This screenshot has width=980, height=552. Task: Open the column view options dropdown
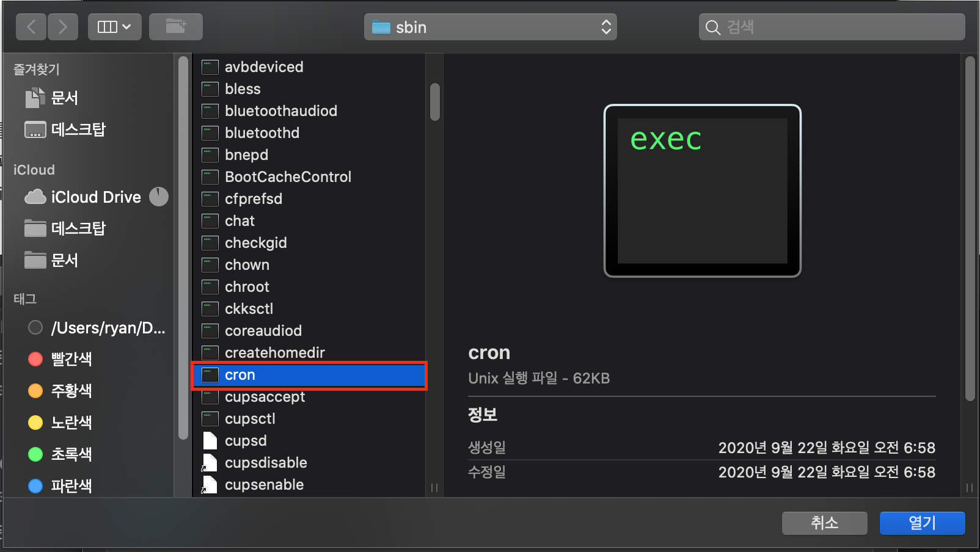[115, 26]
